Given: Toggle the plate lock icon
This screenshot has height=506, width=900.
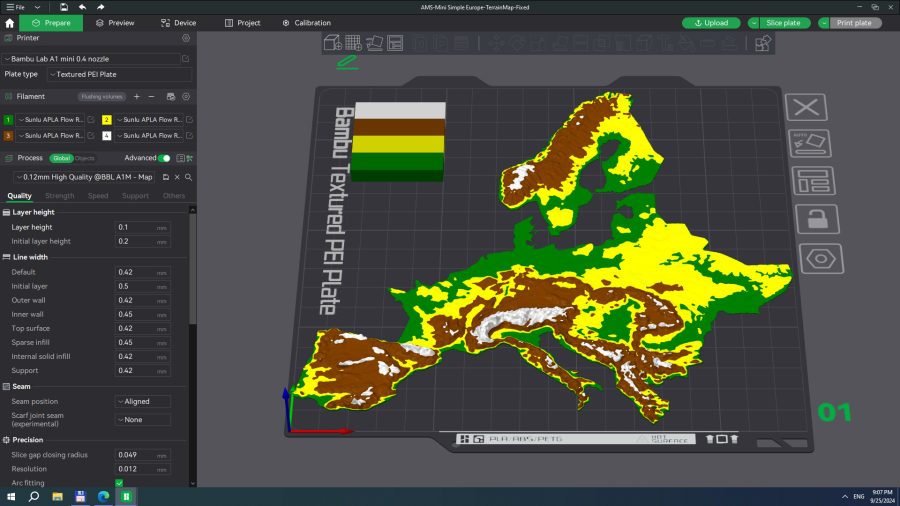Looking at the screenshot, I should pos(817,219).
